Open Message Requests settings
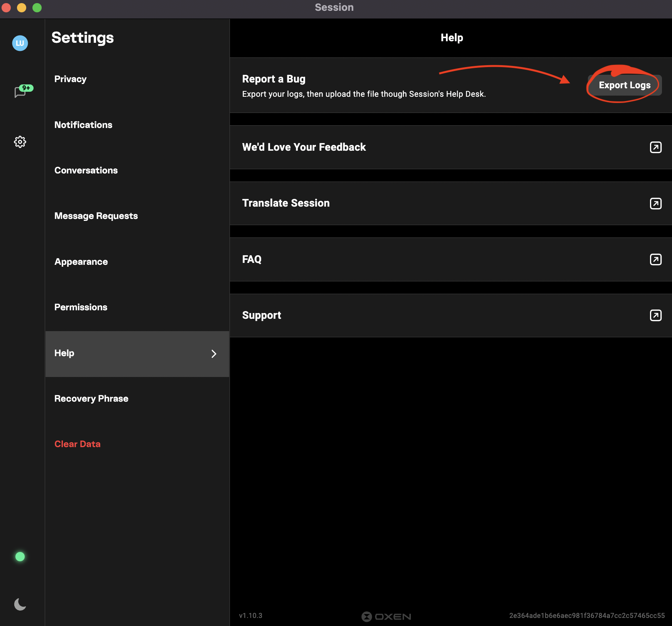 (96, 216)
